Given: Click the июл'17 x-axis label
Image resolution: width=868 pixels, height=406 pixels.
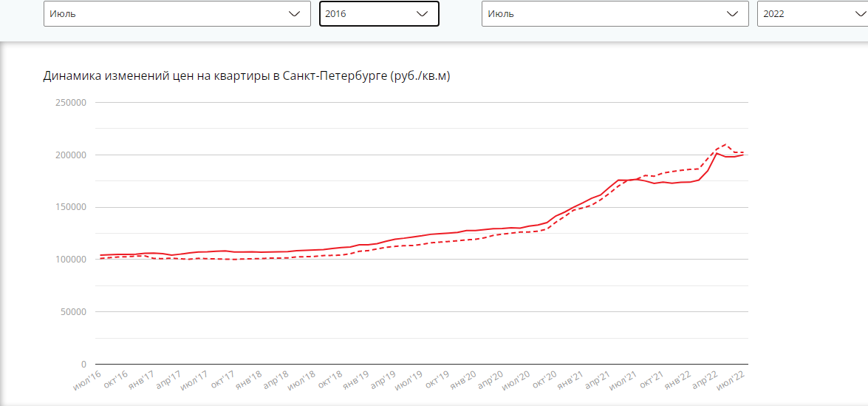Looking at the screenshot, I should tap(194, 382).
